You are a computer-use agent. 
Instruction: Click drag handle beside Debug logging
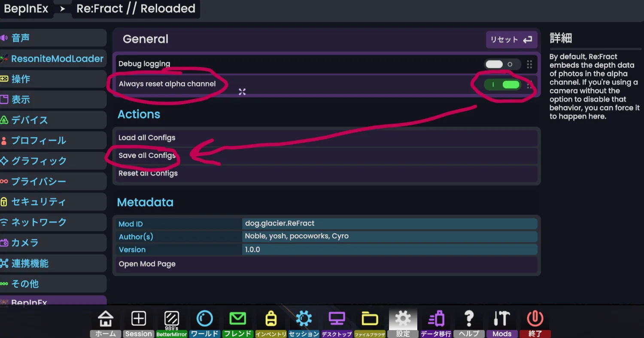[x=529, y=64]
